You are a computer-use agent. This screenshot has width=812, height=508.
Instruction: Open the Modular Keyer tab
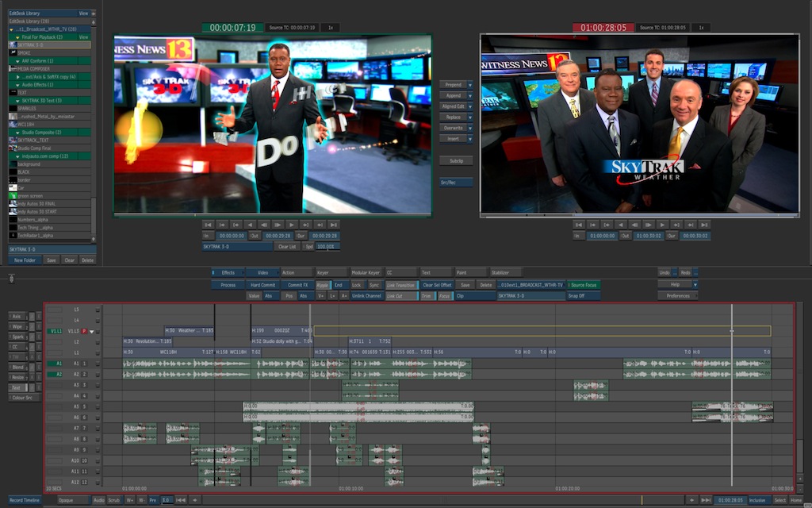pos(366,273)
